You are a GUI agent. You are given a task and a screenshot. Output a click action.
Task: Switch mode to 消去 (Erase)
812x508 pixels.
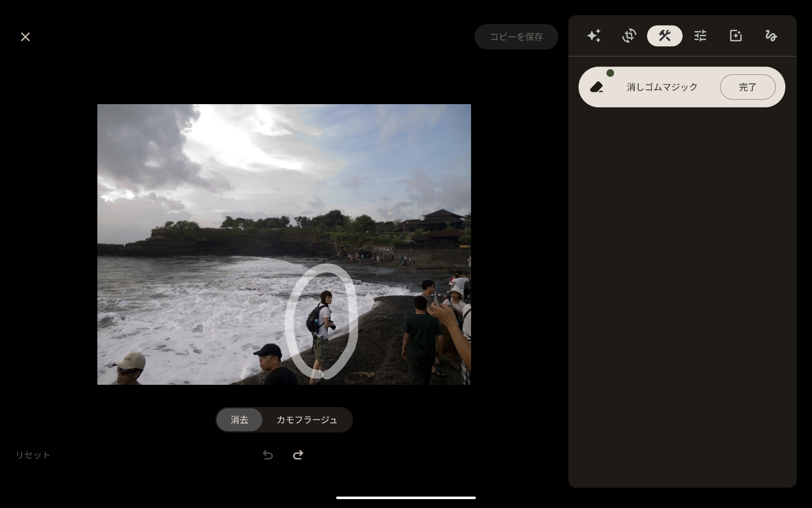point(239,420)
